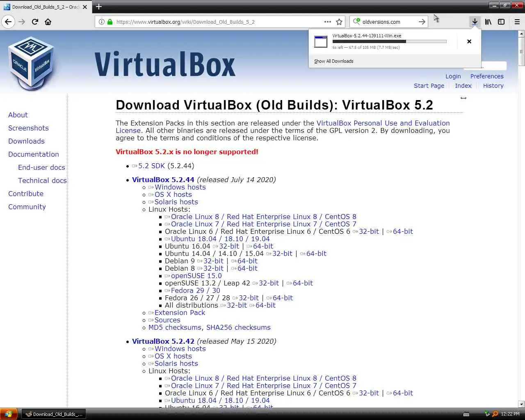Click the VirtualBox cube logo
This screenshot has width=525, height=420.
click(32, 64)
